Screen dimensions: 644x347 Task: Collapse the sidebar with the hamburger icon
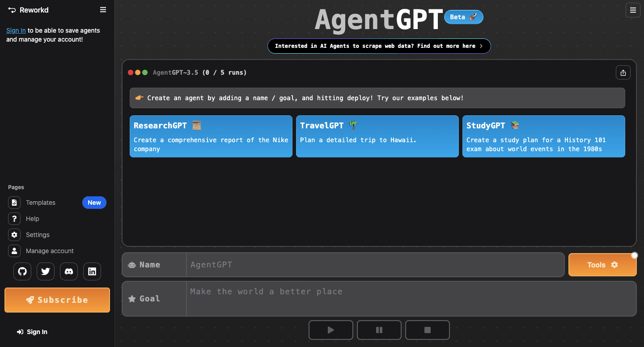pos(103,10)
